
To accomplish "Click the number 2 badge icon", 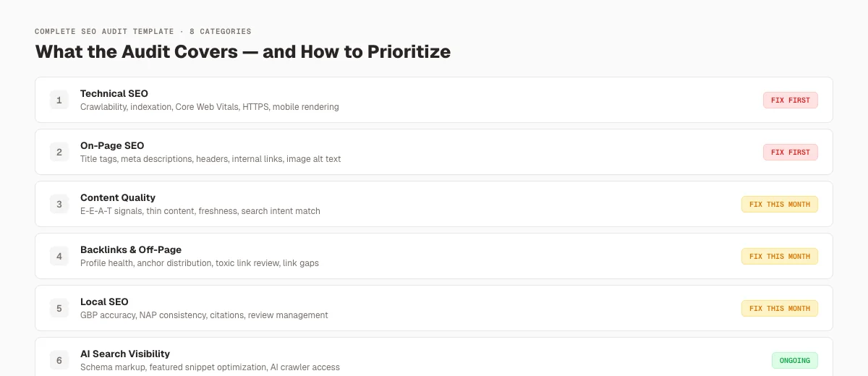I will point(59,152).
